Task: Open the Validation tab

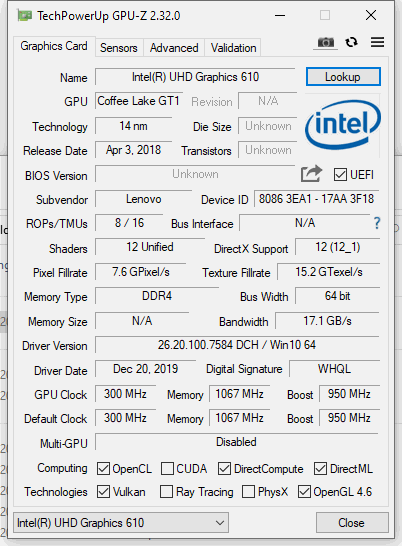Action: click(x=233, y=48)
